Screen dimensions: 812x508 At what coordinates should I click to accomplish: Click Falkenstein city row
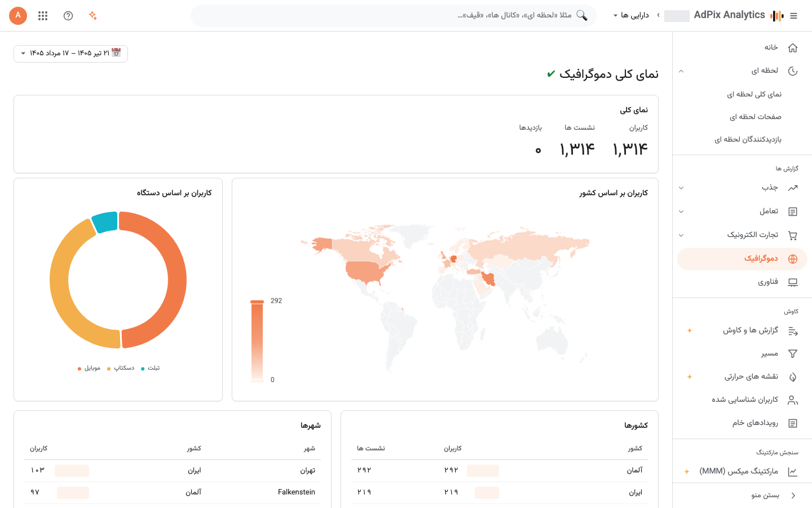173,493
